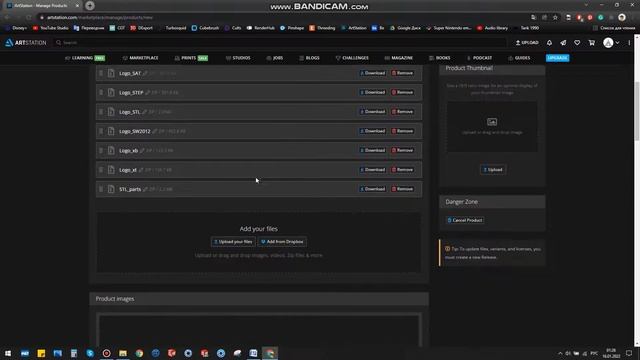
Task: Open the Jobs menu item
Action: pos(275,58)
